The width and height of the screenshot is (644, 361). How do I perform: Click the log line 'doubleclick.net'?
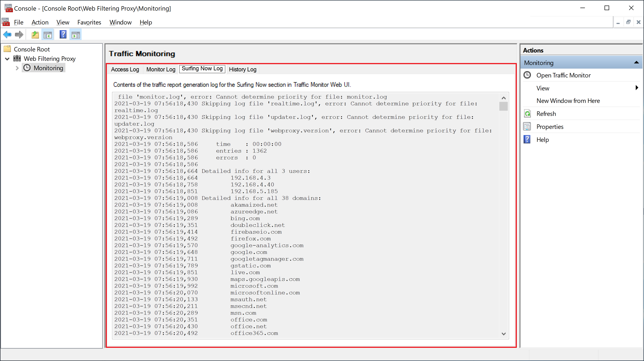point(258,225)
